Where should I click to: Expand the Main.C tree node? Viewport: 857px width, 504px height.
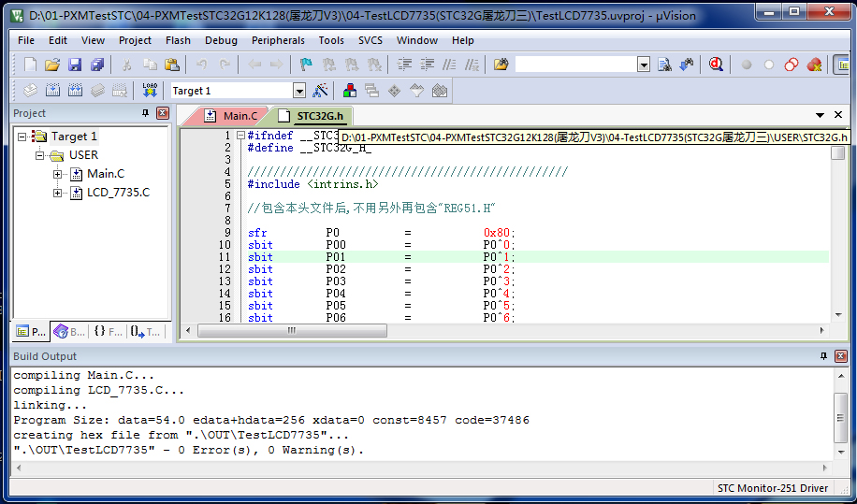click(x=58, y=174)
